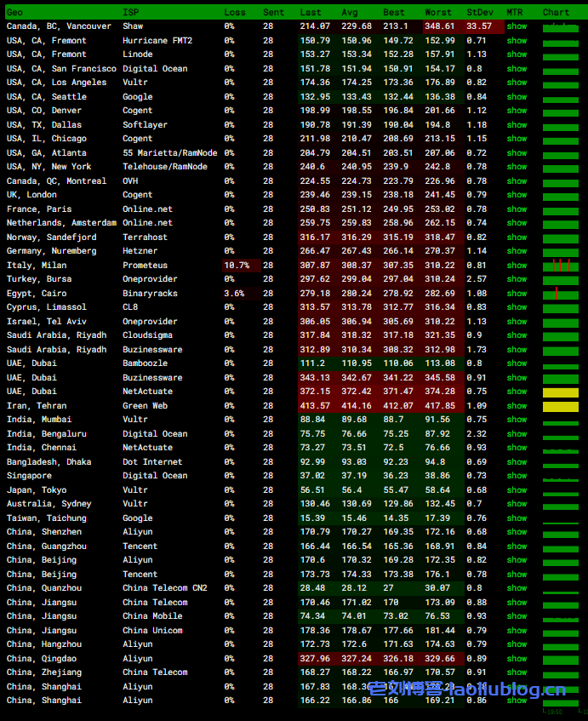The height and width of the screenshot is (721, 588).
Task: Click the ISP column header
Action: pyautogui.click(x=130, y=12)
